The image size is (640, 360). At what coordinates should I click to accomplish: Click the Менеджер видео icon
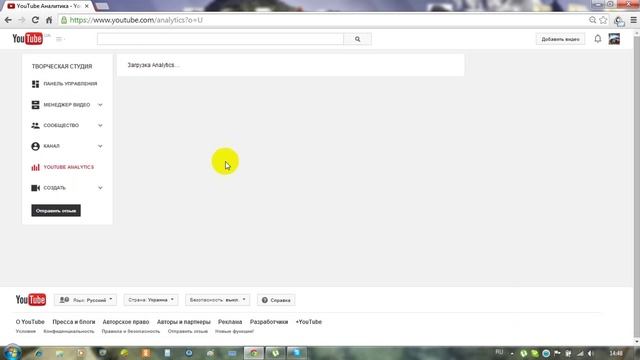tap(36, 105)
